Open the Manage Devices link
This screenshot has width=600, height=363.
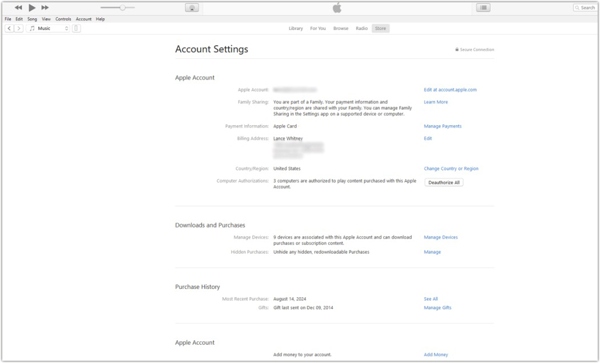440,238
